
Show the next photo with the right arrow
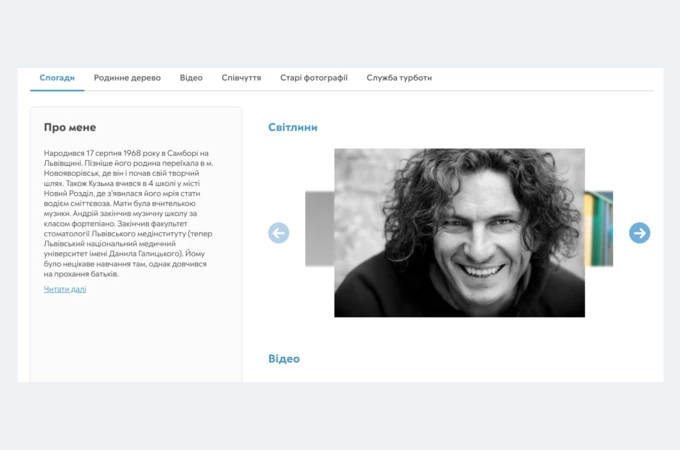click(639, 233)
